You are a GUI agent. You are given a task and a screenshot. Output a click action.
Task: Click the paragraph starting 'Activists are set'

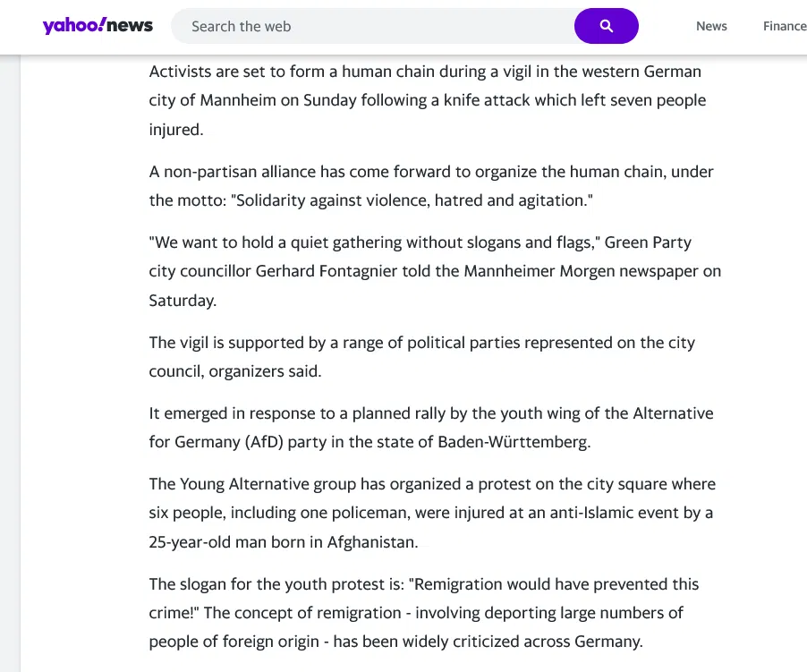[x=427, y=100]
